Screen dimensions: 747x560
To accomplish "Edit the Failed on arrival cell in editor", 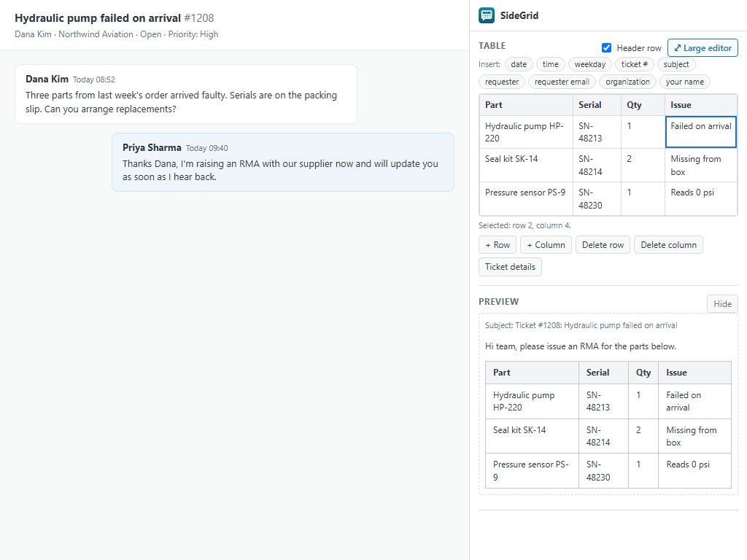I will [701, 132].
